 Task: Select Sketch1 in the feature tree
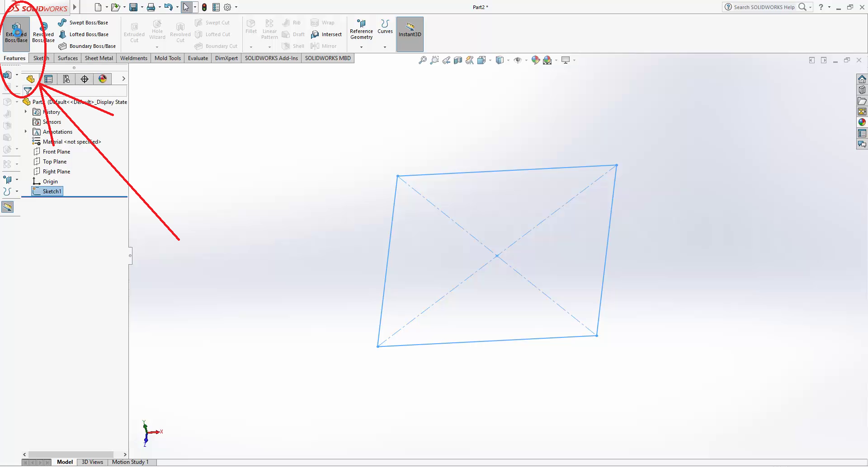[52, 191]
